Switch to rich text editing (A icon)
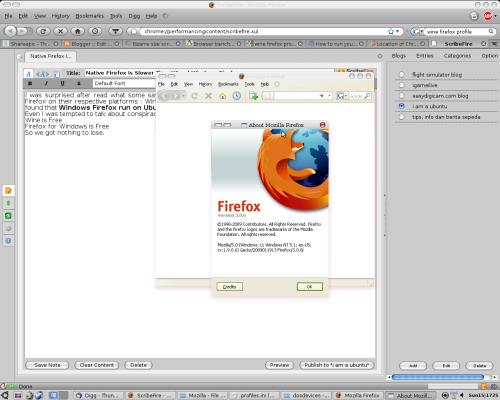 (x=28, y=74)
